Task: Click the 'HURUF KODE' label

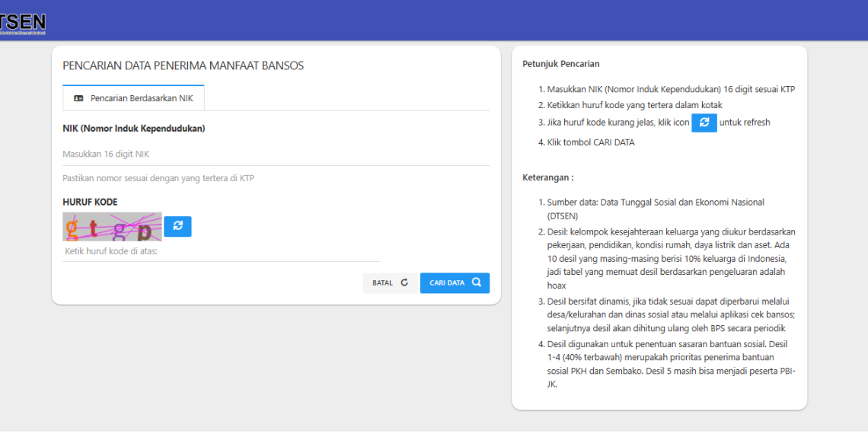Action: 90,203
